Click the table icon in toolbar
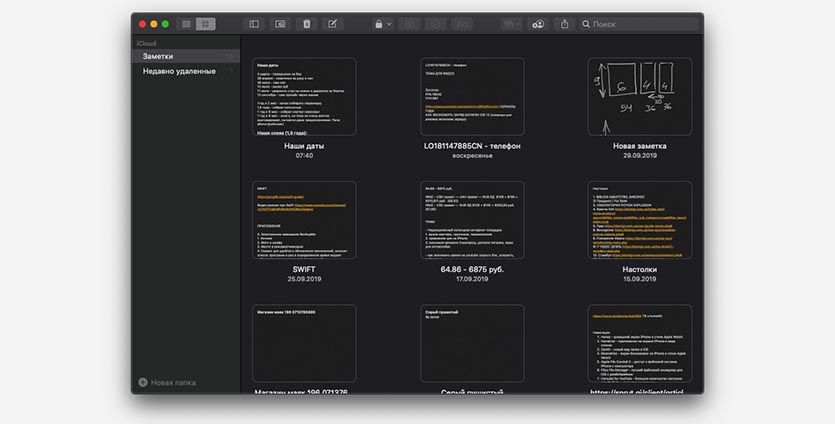Screen dimensions: 835x424 [x=410, y=23]
